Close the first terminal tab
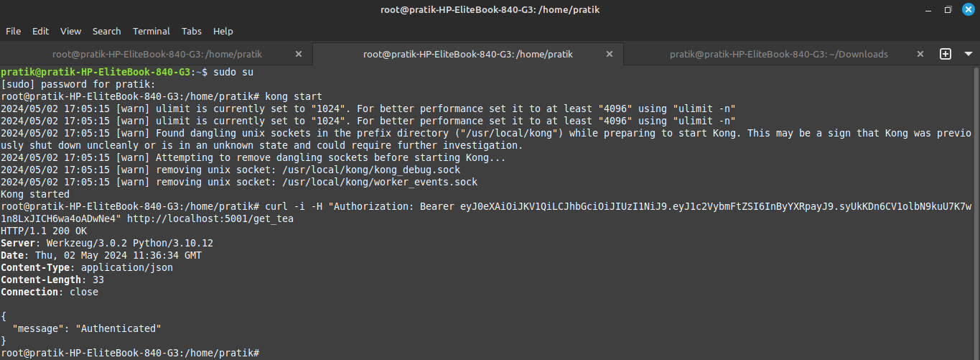The height and width of the screenshot is (360, 980). (x=299, y=54)
